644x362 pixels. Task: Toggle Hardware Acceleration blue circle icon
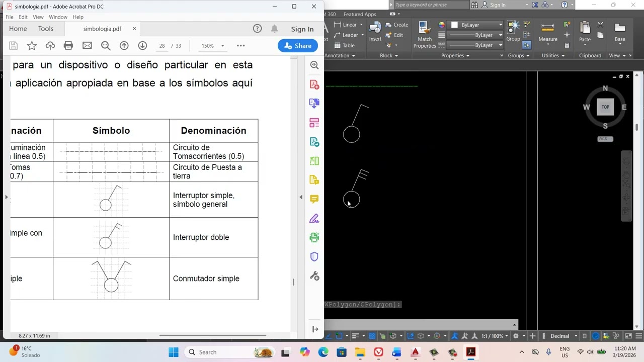click(596, 336)
